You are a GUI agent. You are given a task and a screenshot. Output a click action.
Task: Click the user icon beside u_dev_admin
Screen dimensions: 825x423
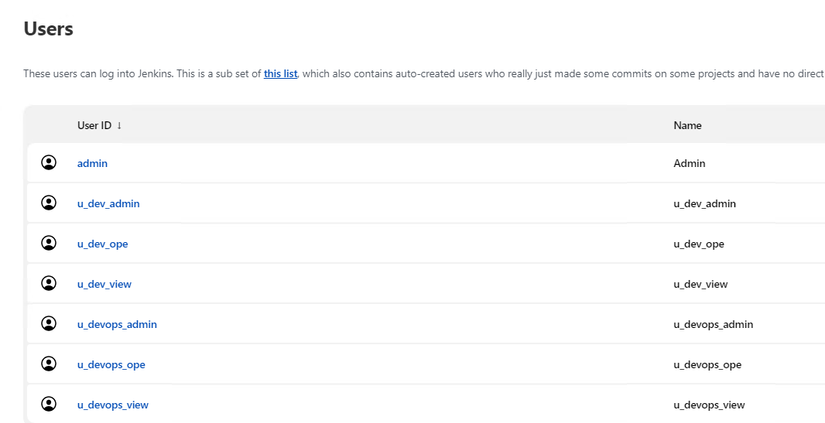(49, 203)
